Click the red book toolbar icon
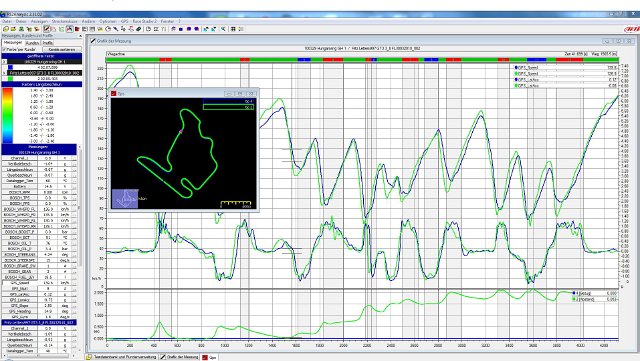640x361 pixels. coord(77,29)
